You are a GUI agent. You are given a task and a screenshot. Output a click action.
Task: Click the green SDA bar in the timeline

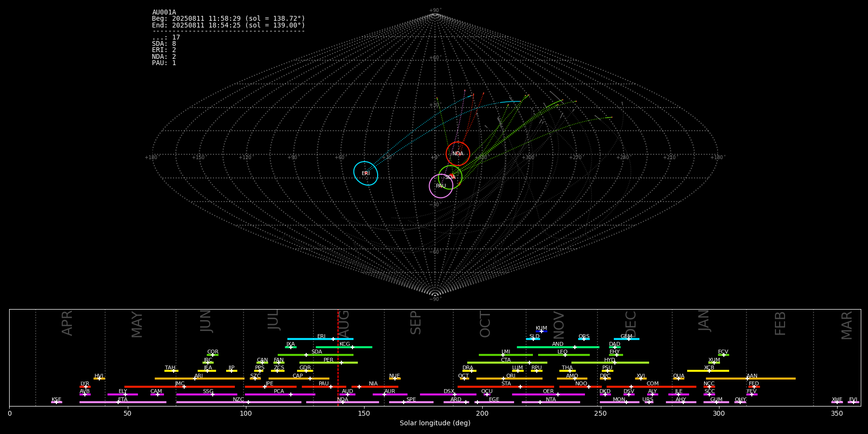coord(315,355)
